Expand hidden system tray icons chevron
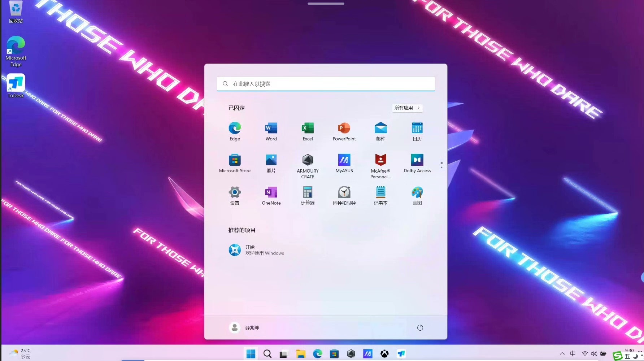644x361 pixels. pos(562,354)
